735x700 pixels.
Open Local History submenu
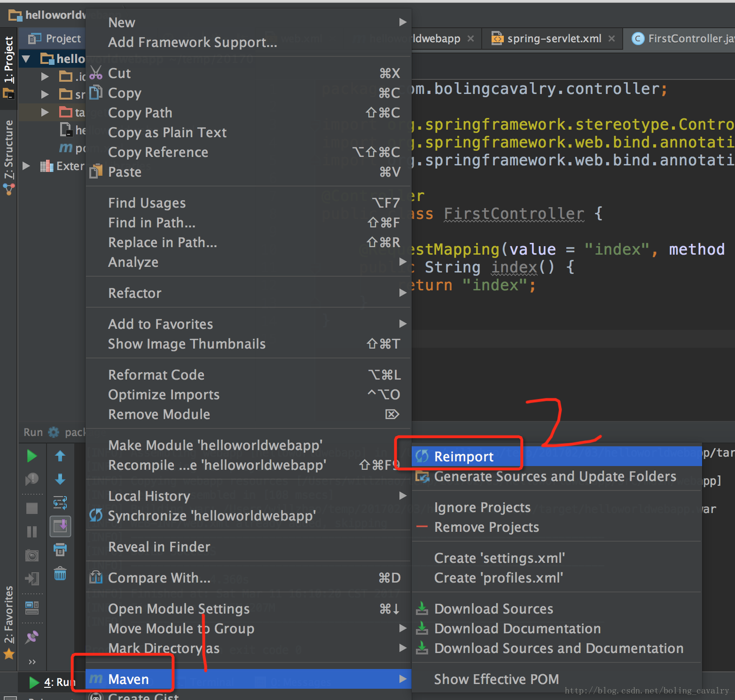pyautogui.click(x=248, y=496)
